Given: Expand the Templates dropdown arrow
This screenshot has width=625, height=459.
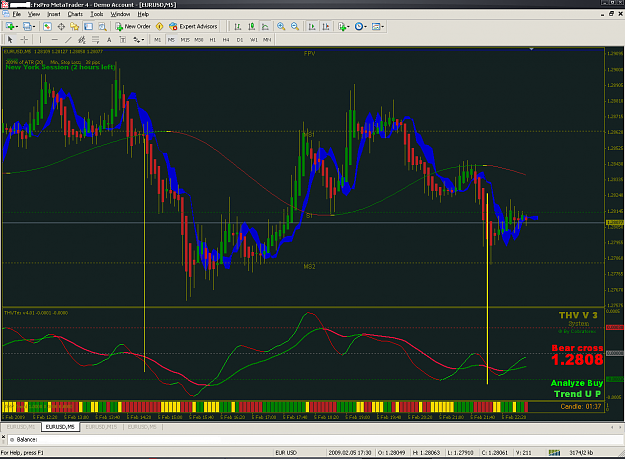Looking at the screenshot, I should tap(383, 27).
